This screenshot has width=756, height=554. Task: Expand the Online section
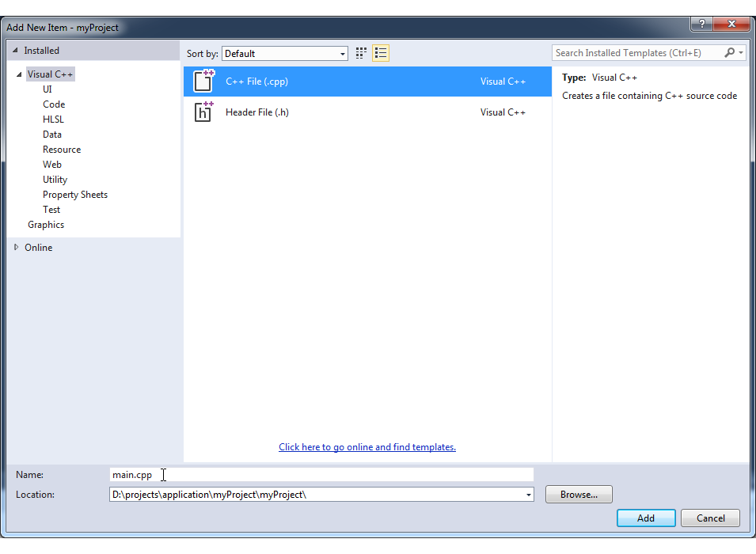point(17,248)
